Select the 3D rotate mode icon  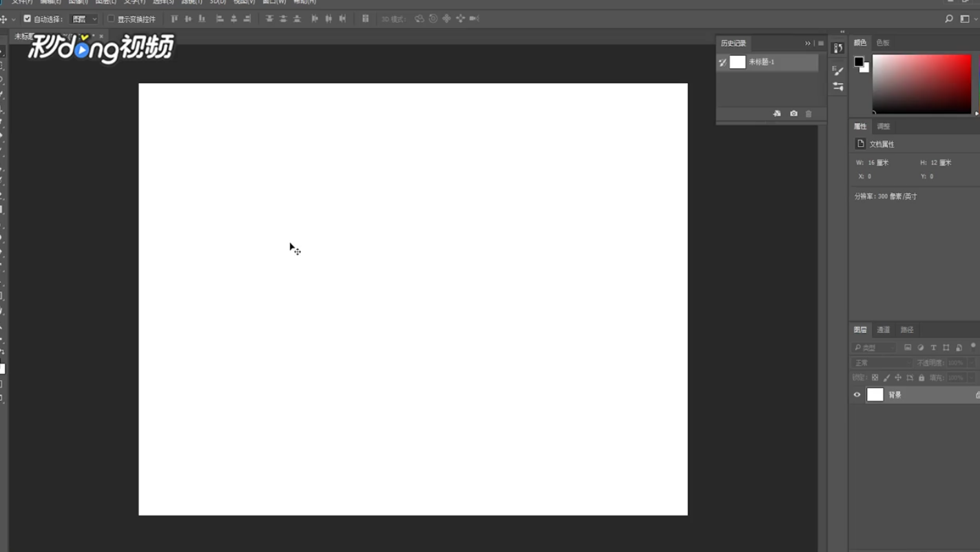tap(419, 19)
